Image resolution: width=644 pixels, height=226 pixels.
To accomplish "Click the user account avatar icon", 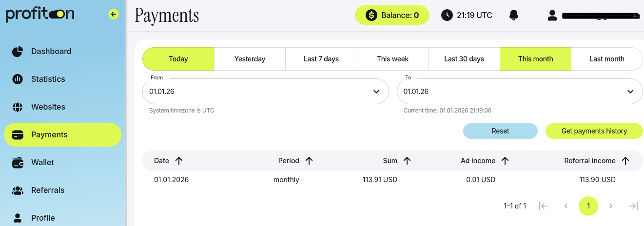I will (x=552, y=15).
